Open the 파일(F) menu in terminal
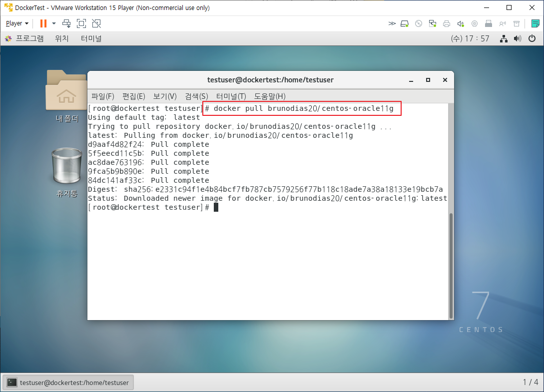 (x=103, y=96)
